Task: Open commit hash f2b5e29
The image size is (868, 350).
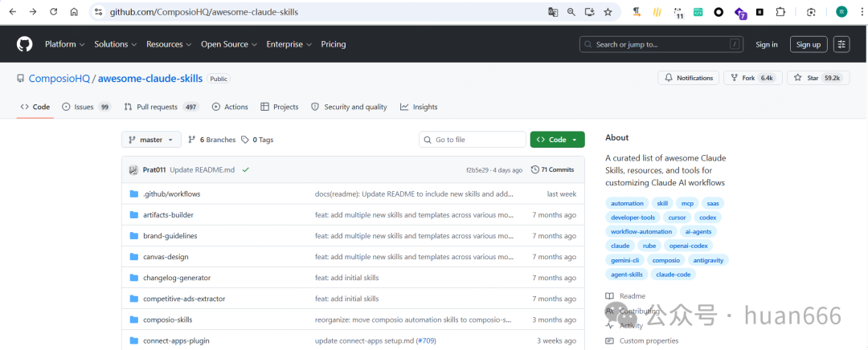Action: (x=479, y=170)
